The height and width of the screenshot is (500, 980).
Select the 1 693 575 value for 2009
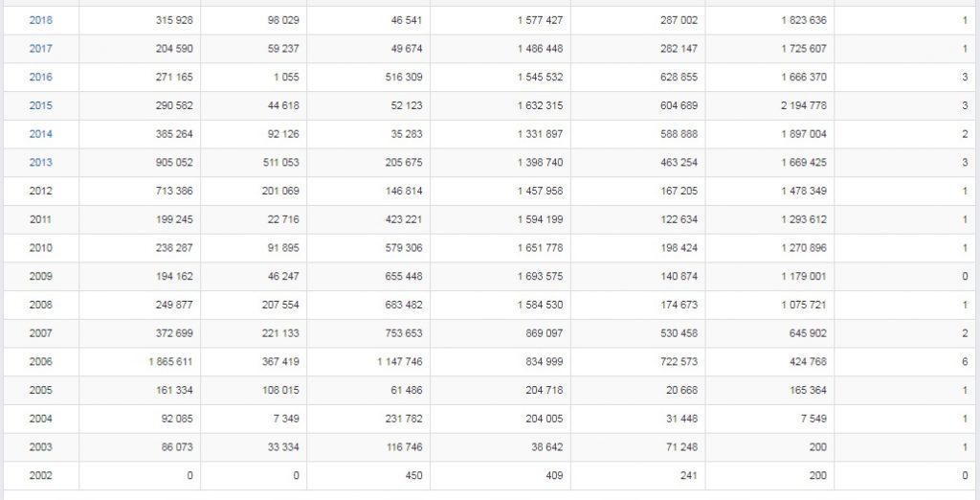[x=540, y=277]
